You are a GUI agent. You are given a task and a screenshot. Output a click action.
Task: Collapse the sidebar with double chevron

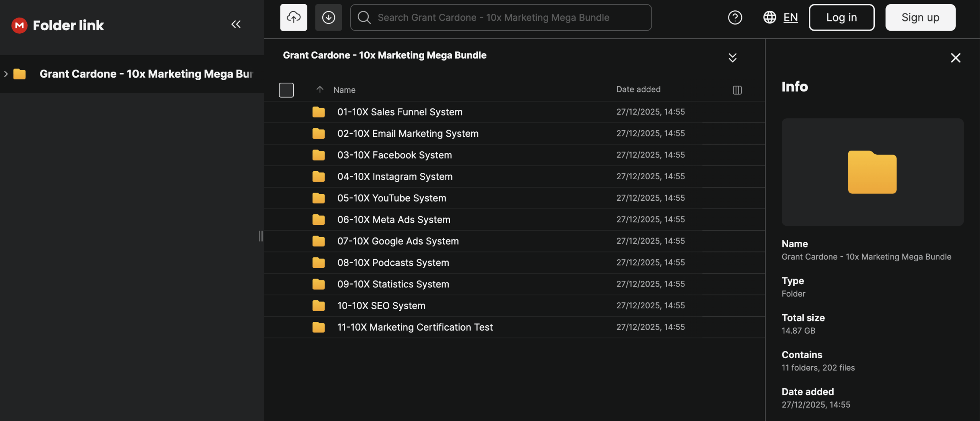(236, 25)
